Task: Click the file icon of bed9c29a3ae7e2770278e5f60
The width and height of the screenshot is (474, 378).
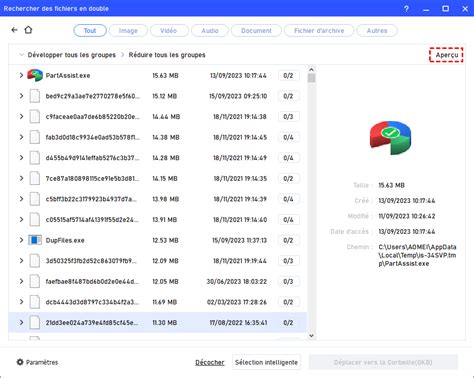Action: (35, 96)
